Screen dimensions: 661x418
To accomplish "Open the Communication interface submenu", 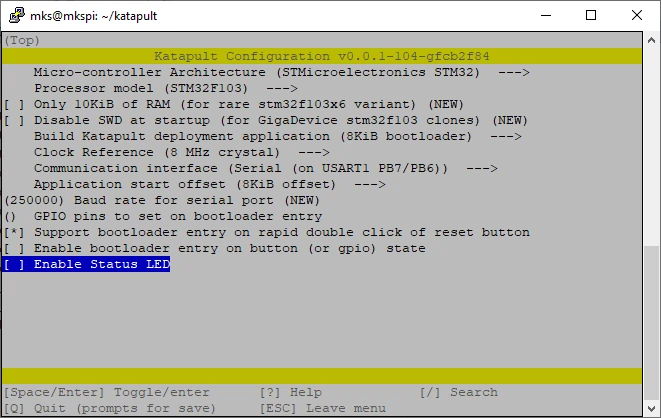I will pos(266,169).
